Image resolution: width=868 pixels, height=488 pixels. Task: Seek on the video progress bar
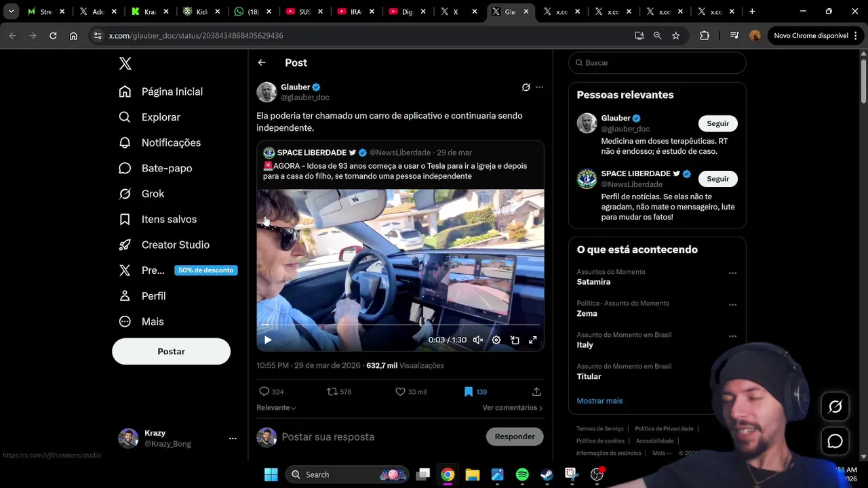[400, 325]
